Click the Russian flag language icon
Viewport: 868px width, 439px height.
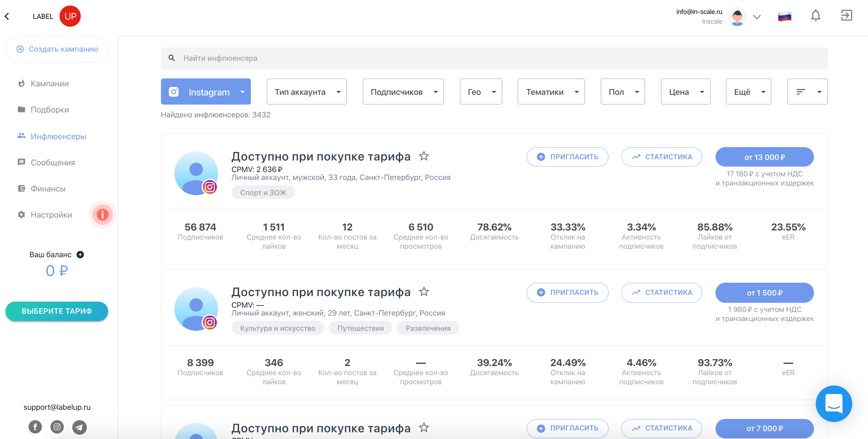tap(784, 16)
